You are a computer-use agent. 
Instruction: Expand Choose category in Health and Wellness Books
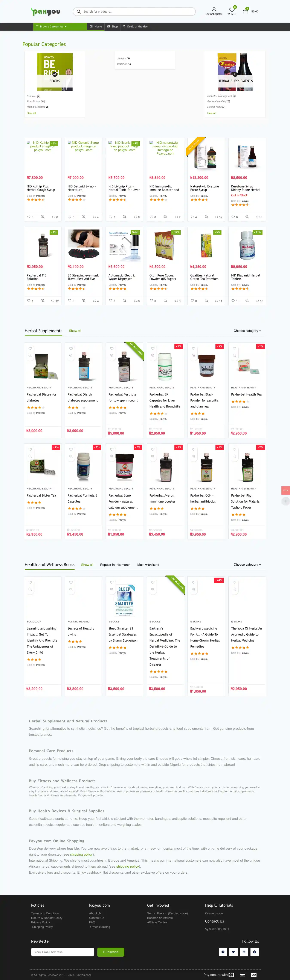click(x=247, y=565)
